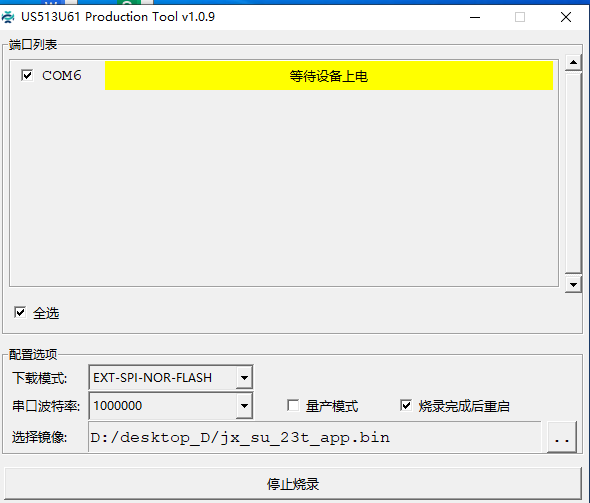This screenshot has width=590, height=503.
Task: Toggle the 全选 select-all checkbox
Action: (20, 313)
